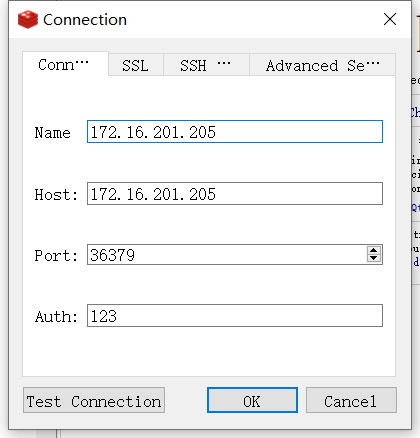
Task: Increase the port with the up arrow
Action: [374, 250]
